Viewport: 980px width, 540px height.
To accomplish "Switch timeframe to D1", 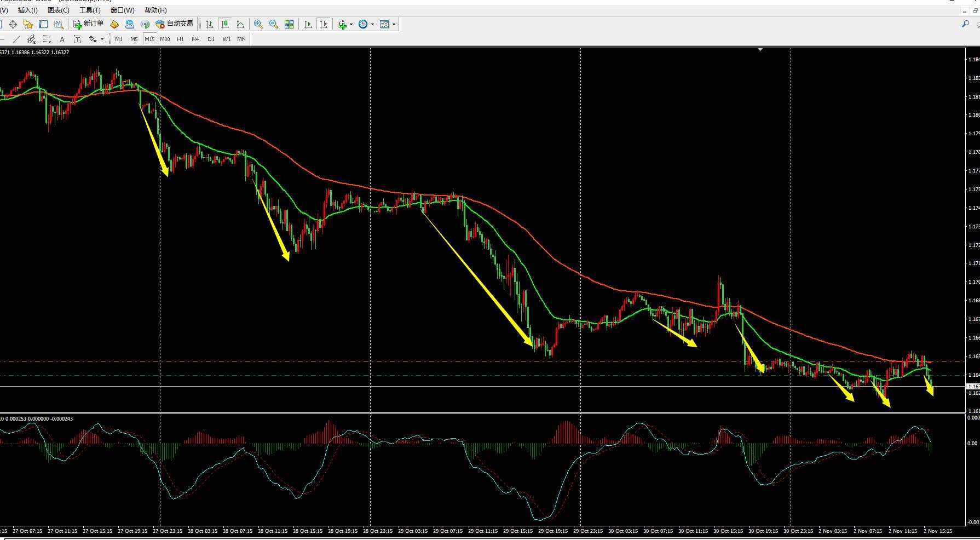I will pyautogui.click(x=211, y=39).
